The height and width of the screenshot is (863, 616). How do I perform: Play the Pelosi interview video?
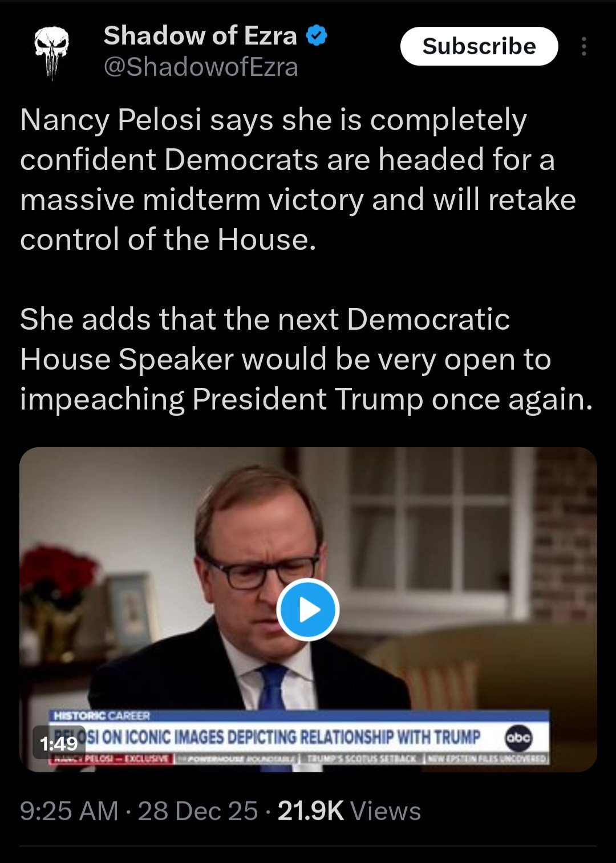(308, 609)
